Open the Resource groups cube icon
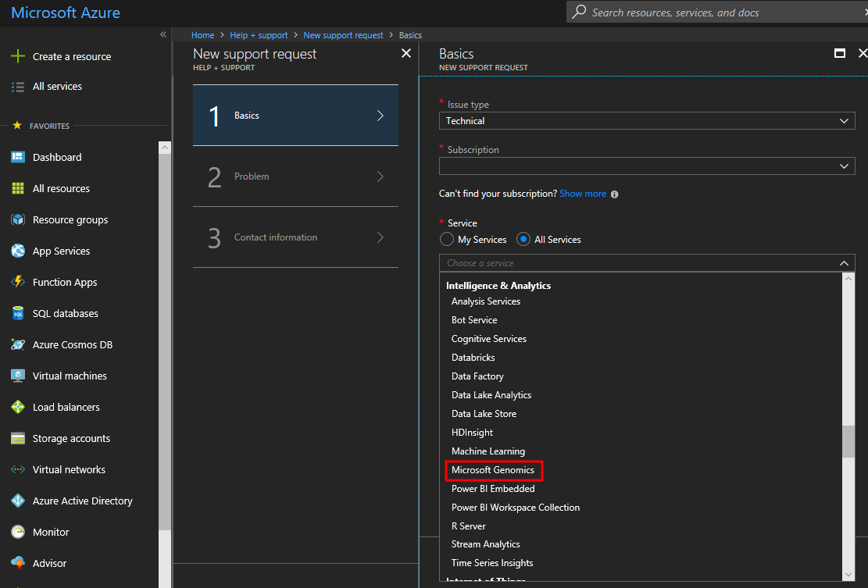868x588 pixels. point(18,219)
